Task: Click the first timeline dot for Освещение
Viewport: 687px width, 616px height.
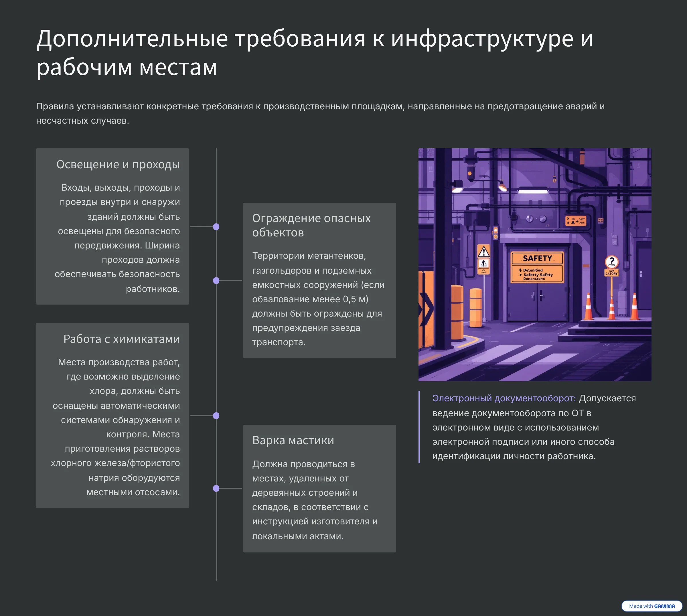Action: (216, 227)
